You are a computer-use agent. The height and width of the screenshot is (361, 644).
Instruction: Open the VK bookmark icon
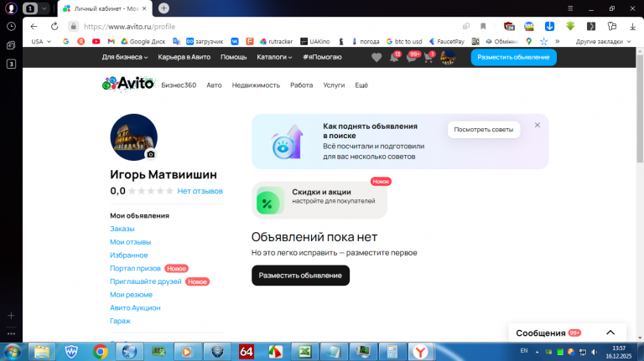pos(235,41)
